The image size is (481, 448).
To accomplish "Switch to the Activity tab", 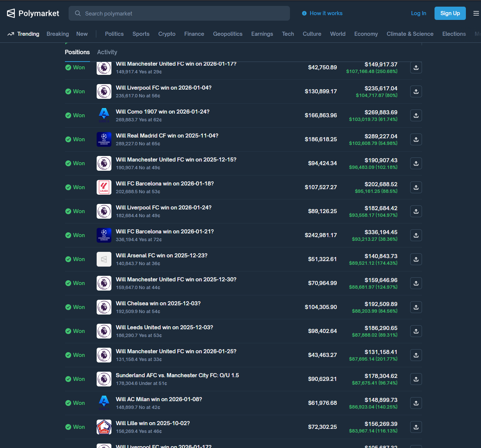I will [x=107, y=52].
